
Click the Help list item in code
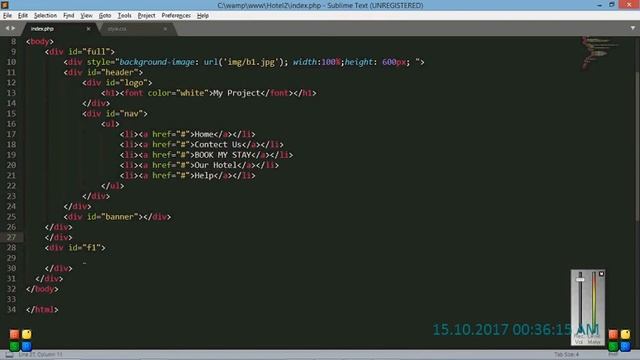coord(204,176)
